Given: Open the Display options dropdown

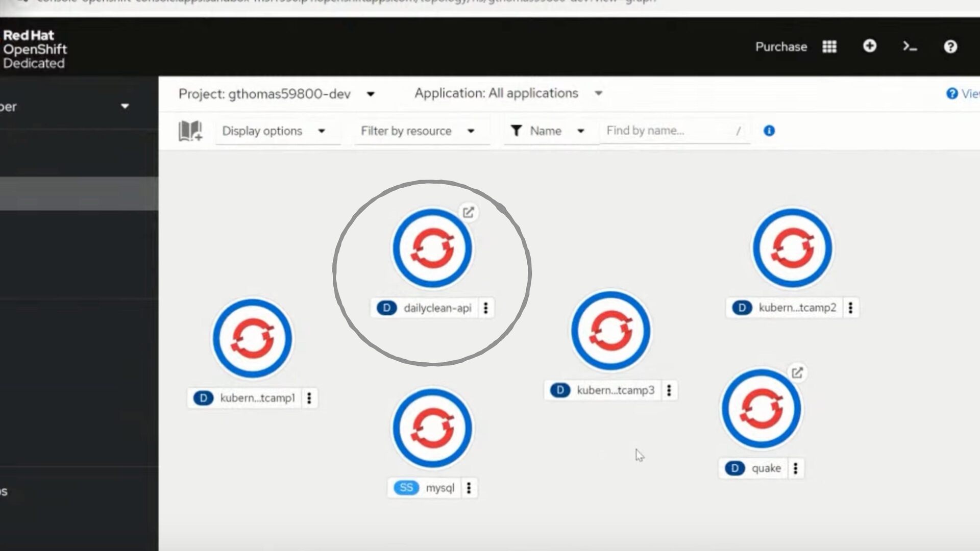Looking at the screenshot, I should (x=275, y=131).
